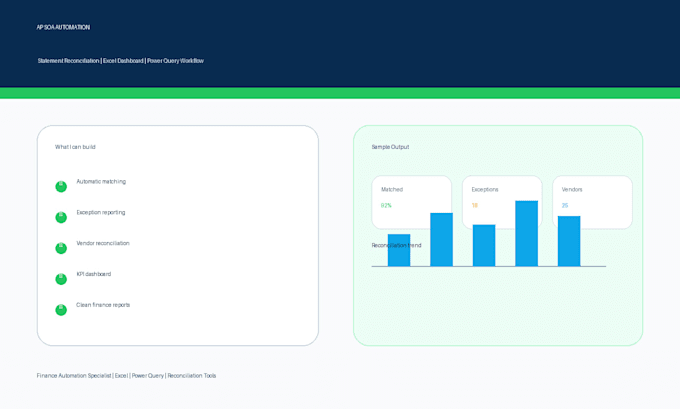Click the Automatic matching text
Image resolution: width=680 pixels, height=409 pixels.
[101, 182]
